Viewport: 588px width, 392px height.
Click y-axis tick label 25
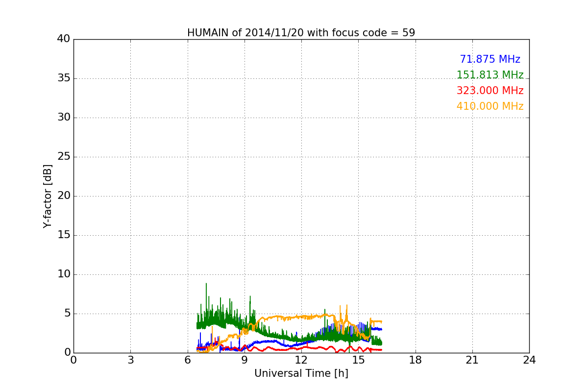point(64,157)
